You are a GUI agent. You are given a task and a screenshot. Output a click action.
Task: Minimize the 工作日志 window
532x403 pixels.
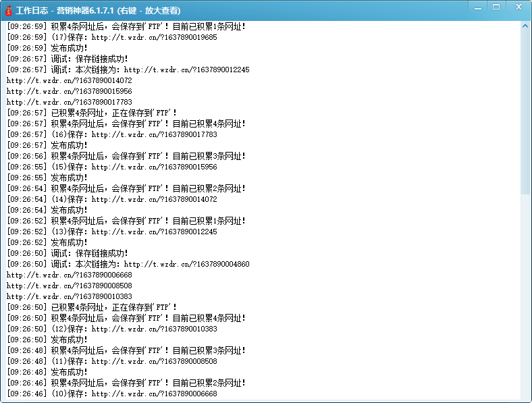[x=476, y=7]
